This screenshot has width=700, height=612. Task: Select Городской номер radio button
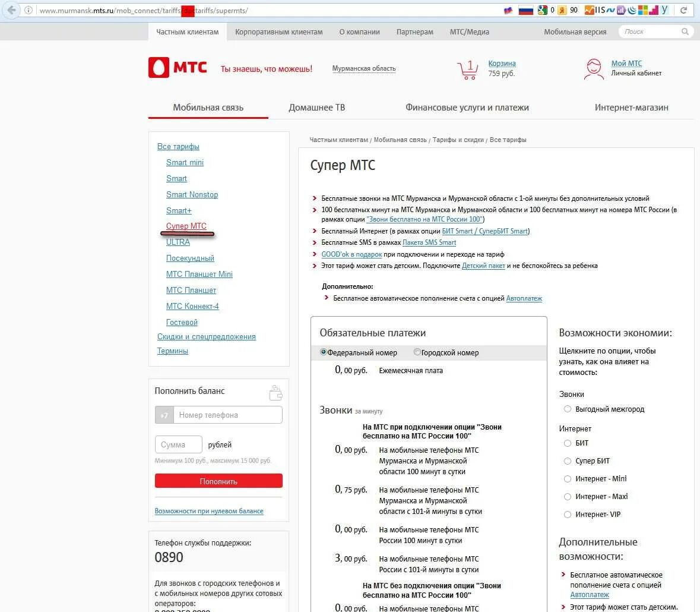click(x=417, y=352)
